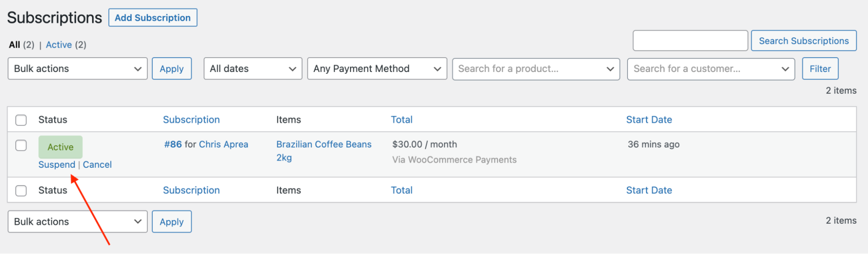Viewport: 868px width, 254px height.
Task: Open the bottom Bulk actions dropdown
Action: [x=77, y=221]
